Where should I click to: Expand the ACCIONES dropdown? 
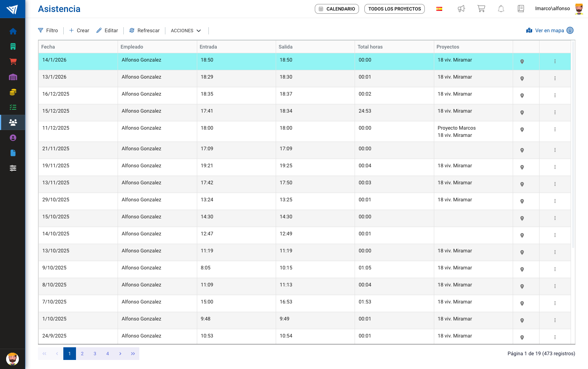186,31
